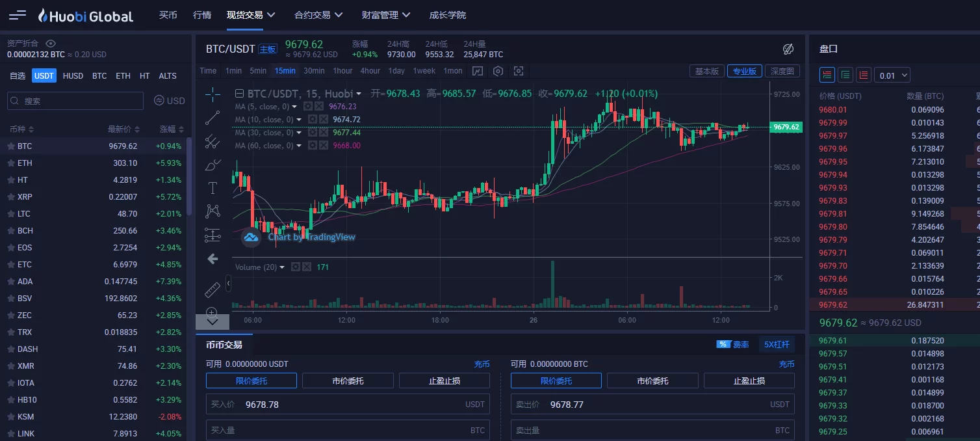Favorite the EOS row star
The image size is (980, 441).
pos(11,248)
